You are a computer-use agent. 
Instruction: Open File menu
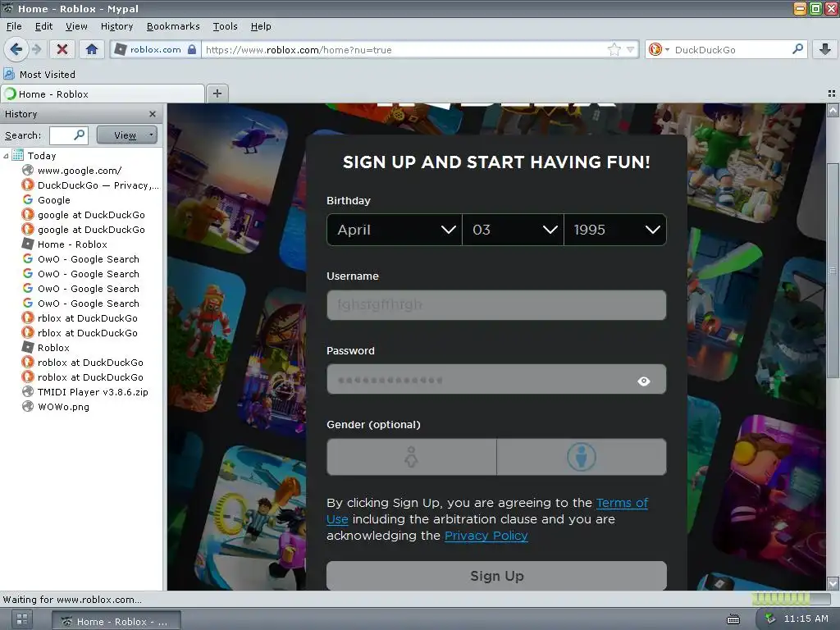(x=14, y=26)
